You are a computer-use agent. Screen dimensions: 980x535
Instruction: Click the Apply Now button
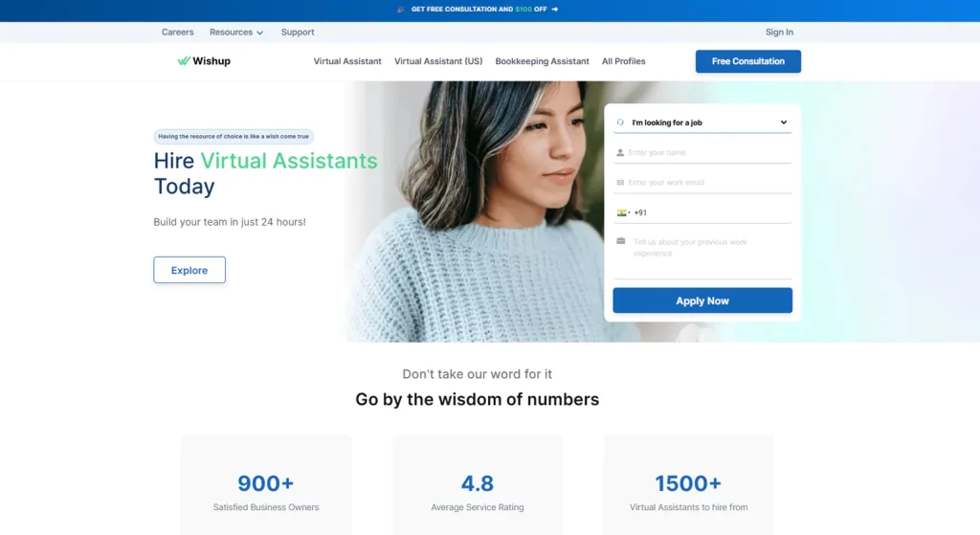702,301
